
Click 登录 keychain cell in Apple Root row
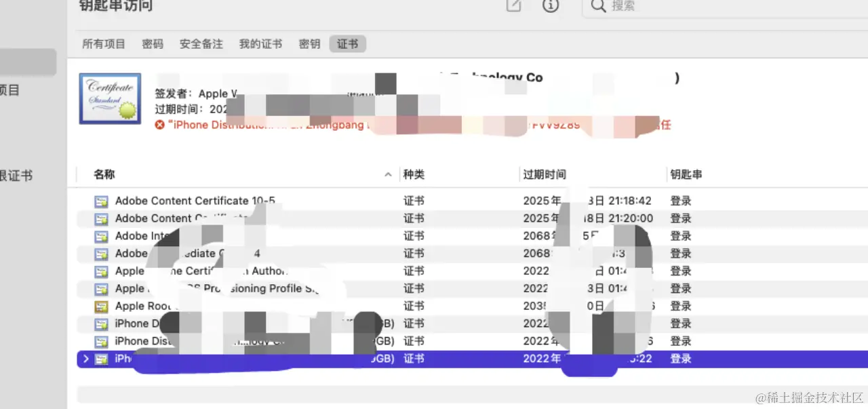(x=681, y=307)
